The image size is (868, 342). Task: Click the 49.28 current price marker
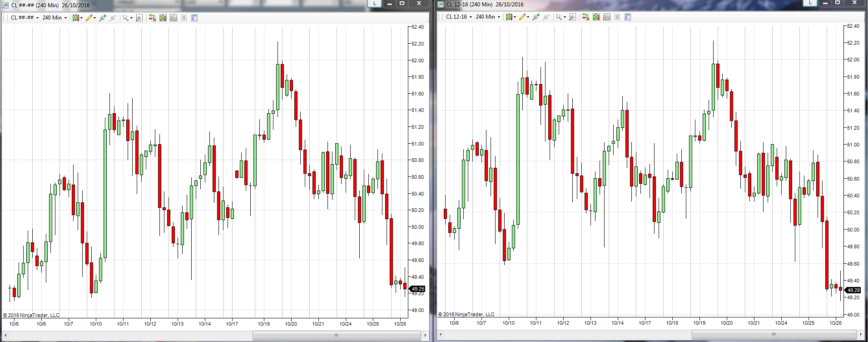pyautogui.click(x=853, y=290)
